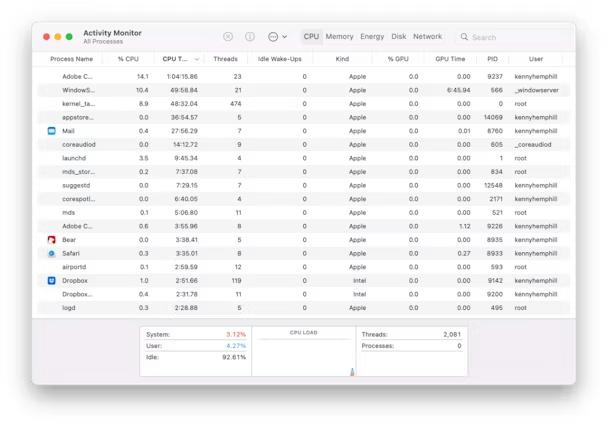608x427 pixels.
Task: Select the suggestd process row
Action: [304, 185]
